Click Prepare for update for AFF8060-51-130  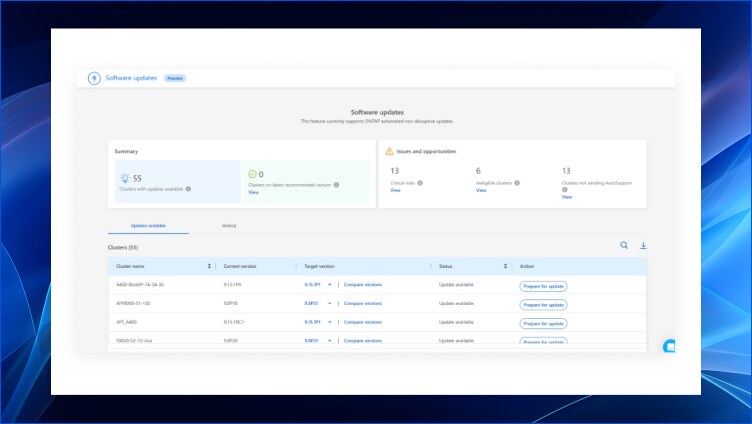click(543, 304)
